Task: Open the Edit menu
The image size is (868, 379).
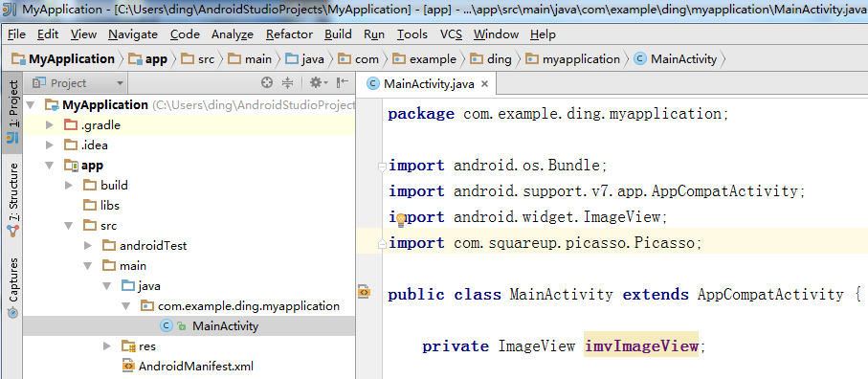Action: [x=48, y=34]
